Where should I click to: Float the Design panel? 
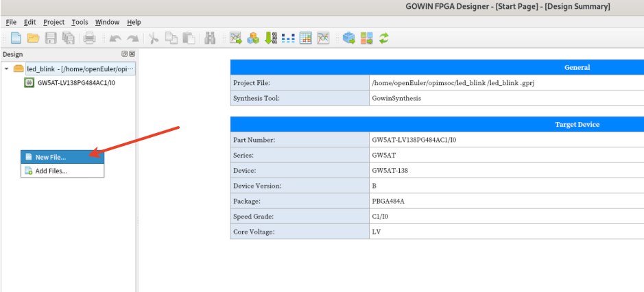[124, 53]
